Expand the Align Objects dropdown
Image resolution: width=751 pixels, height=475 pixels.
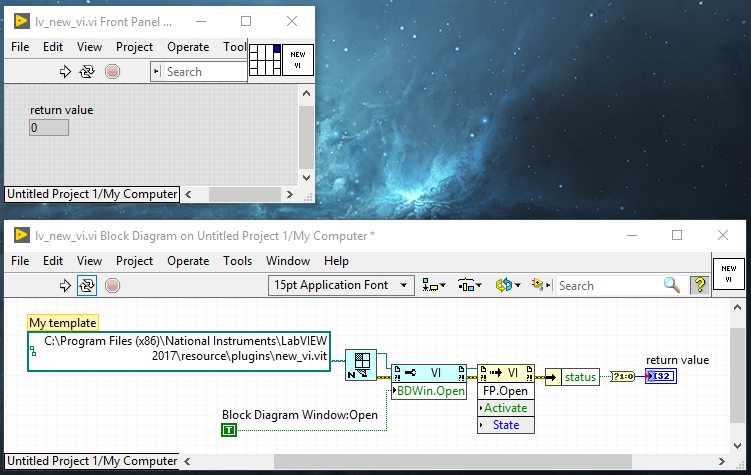point(434,285)
